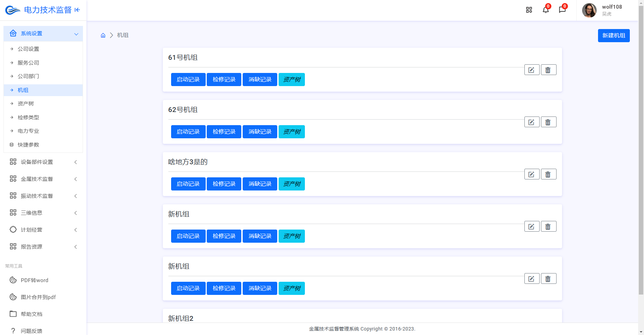The width and height of the screenshot is (644, 335).
Task: Open 资产树 sidebar menu item
Action: point(43,103)
